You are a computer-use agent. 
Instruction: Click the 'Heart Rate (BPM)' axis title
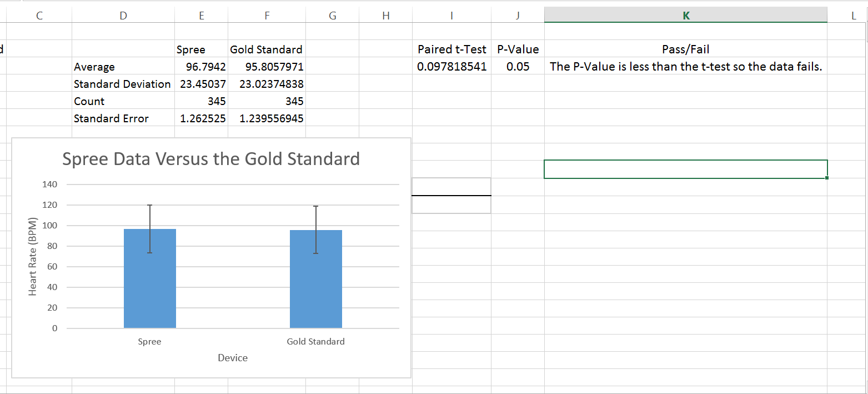pyautogui.click(x=33, y=257)
